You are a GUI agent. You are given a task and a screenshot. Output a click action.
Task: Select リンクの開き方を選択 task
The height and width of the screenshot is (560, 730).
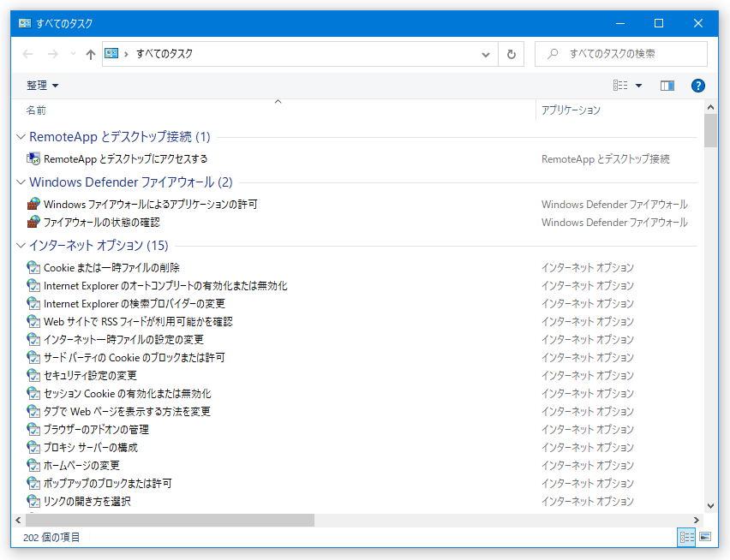tap(87, 502)
